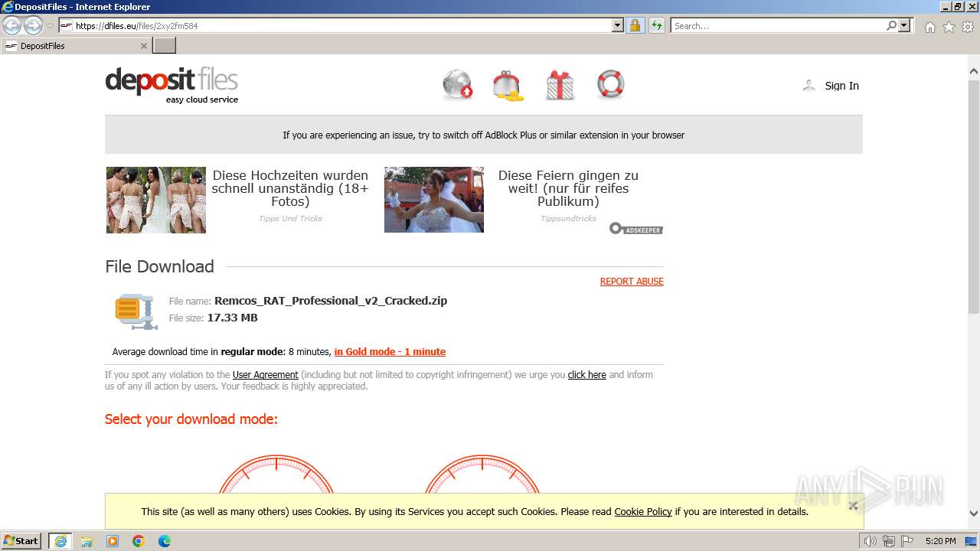
Task: Click the REPORT ABUSE link
Action: 632,282
